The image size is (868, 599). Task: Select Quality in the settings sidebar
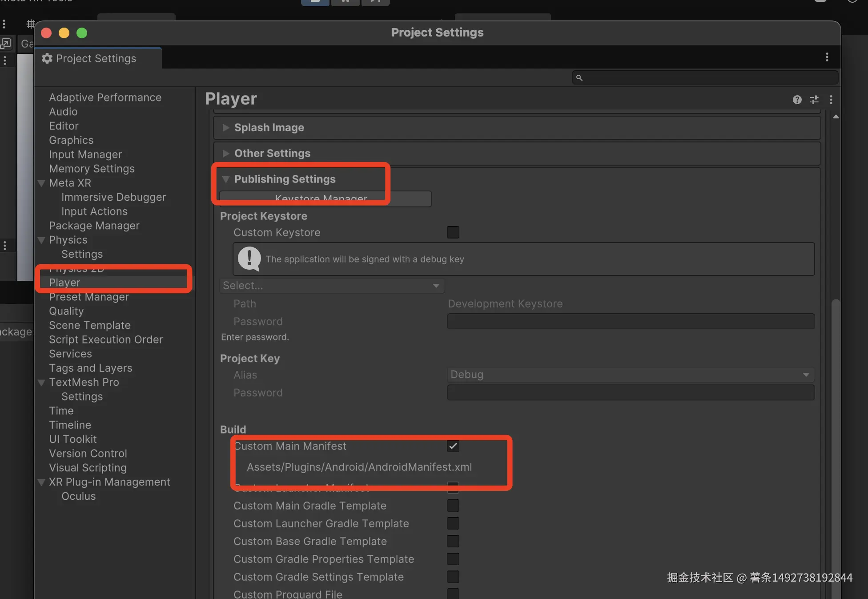[x=66, y=311]
